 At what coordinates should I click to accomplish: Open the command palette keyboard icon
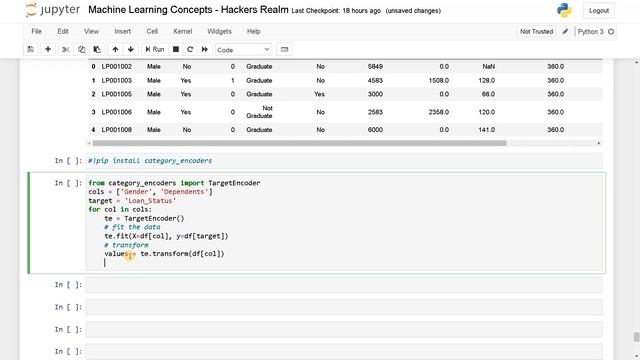(284, 49)
